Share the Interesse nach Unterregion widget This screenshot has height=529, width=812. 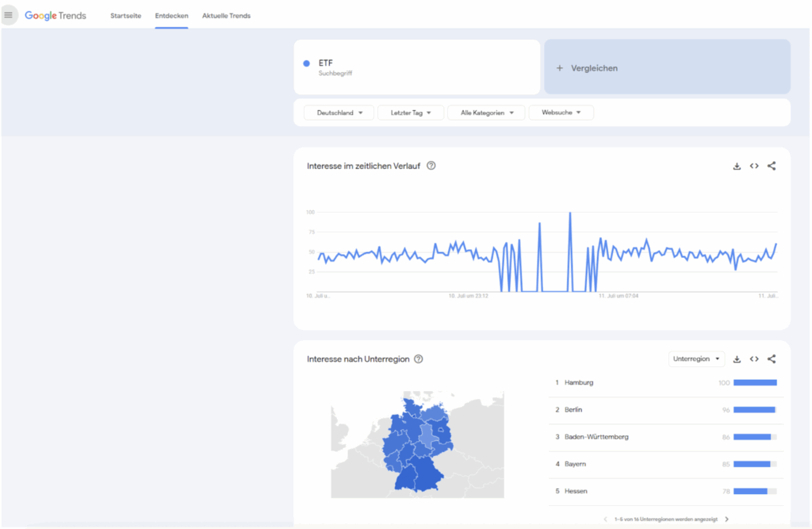click(772, 359)
